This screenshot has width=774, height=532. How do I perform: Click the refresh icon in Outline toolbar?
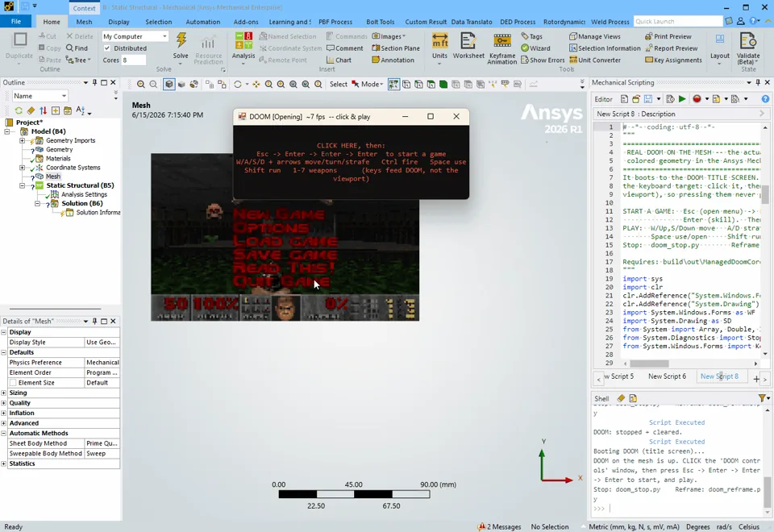19,110
